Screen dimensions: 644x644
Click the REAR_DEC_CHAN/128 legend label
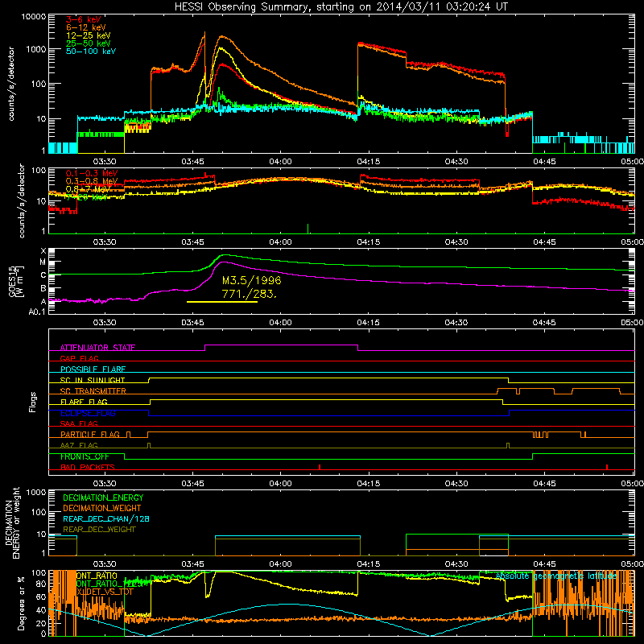point(106,518)
